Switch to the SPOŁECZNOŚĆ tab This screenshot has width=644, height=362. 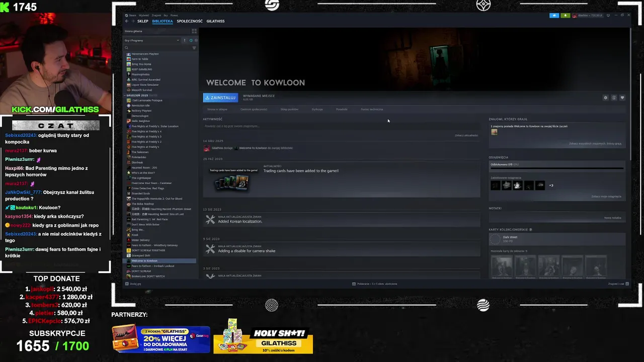point(190,21)
